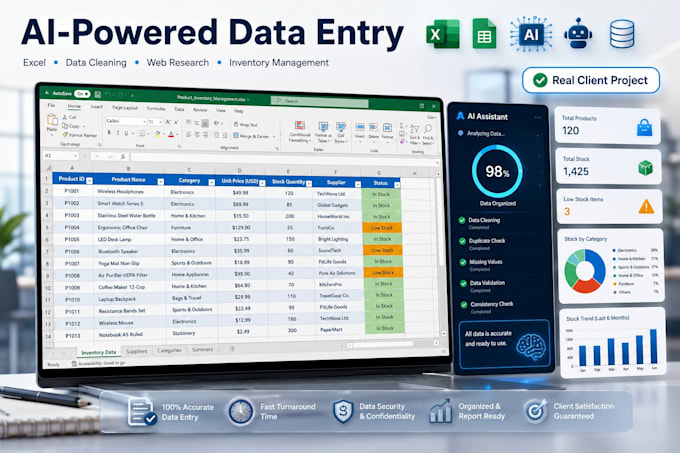Click the Real Client Project badge

click(x=591, y=80)
